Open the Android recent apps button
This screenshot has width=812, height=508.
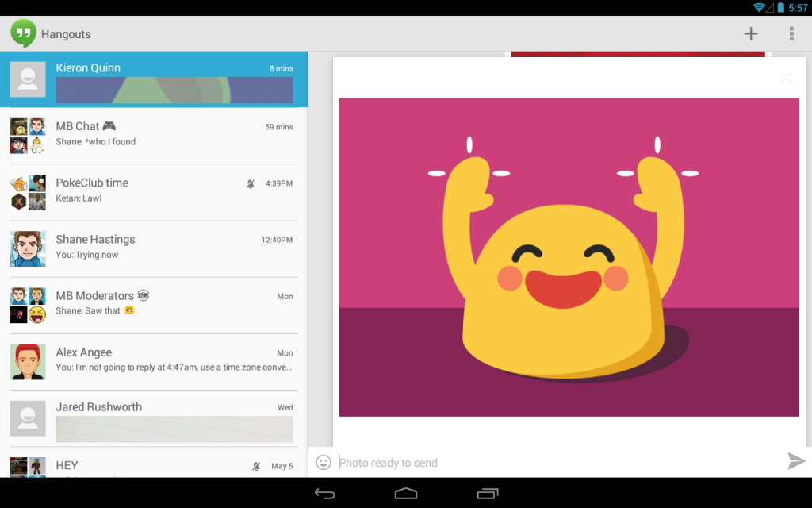(488, 494)
